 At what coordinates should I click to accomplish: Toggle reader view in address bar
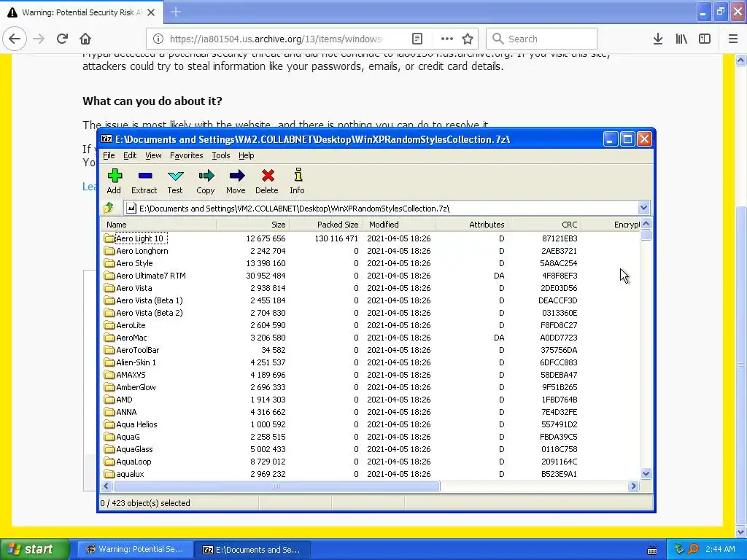pos(417,39)
